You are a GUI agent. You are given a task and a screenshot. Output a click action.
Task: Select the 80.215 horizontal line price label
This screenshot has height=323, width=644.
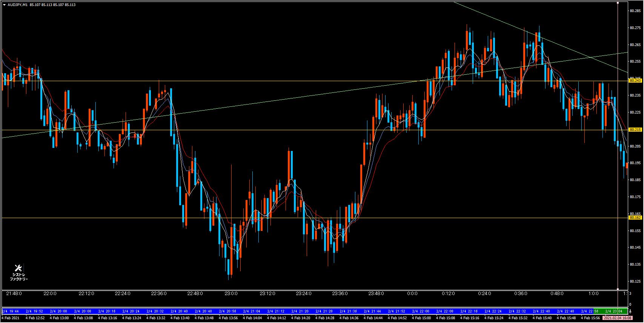635,130
